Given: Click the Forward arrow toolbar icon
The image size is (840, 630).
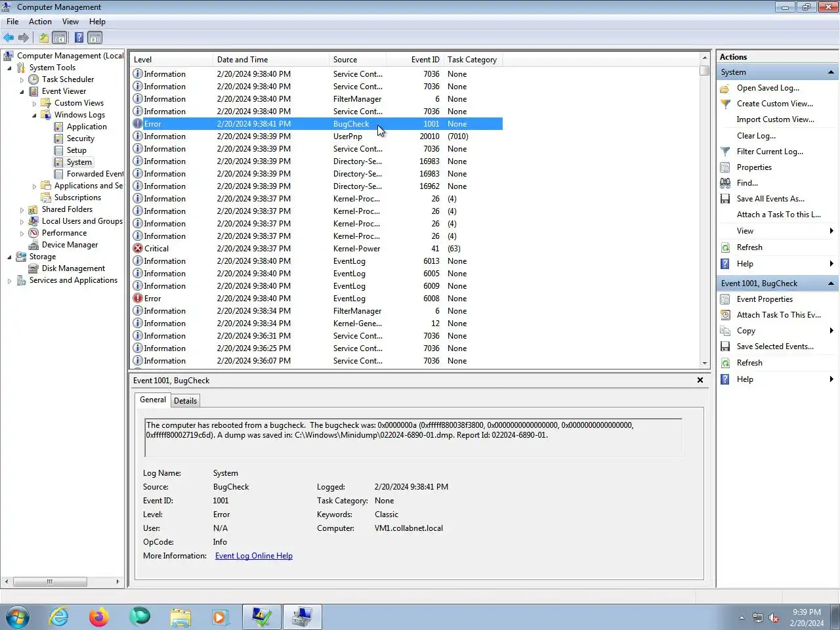Looking at the screenshot, I should click(x=24, y=37).
